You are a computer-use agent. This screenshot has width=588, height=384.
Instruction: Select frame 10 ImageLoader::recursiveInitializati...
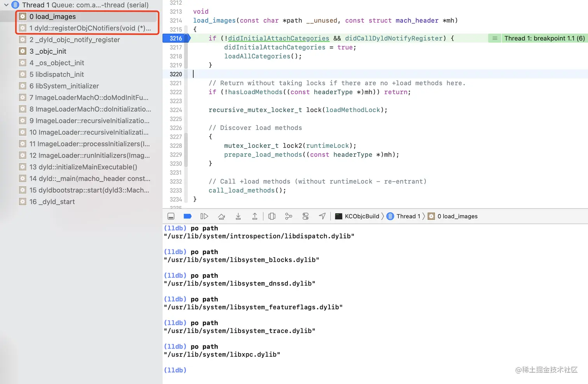tap(81, 132)
